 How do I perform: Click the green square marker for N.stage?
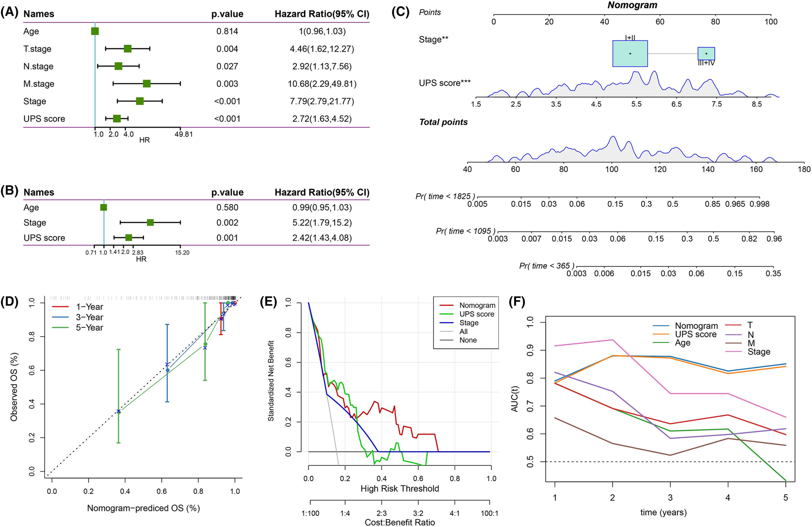118,66
